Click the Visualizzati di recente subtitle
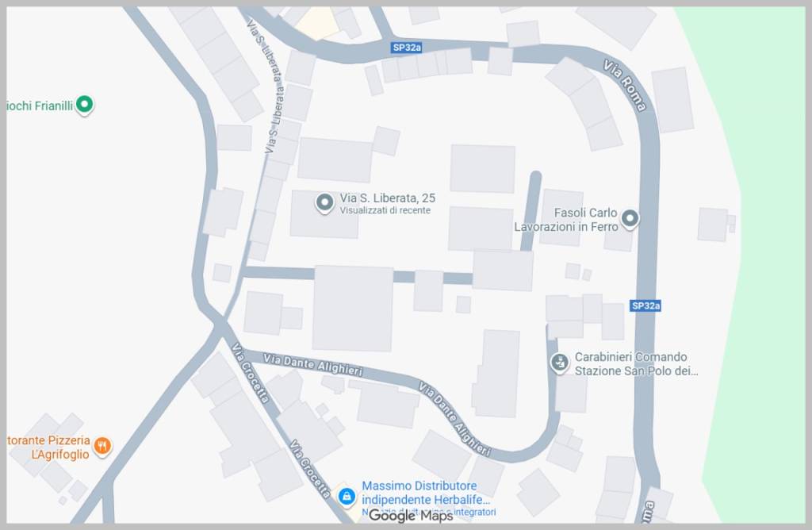Viewport: 812px width, 530px height. point(385,210)
